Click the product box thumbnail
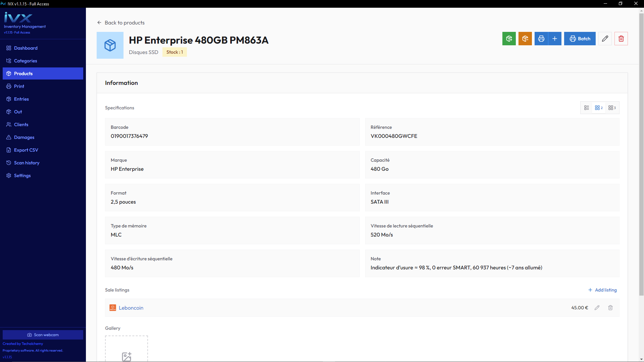The image size is (644, 362). 110,45
